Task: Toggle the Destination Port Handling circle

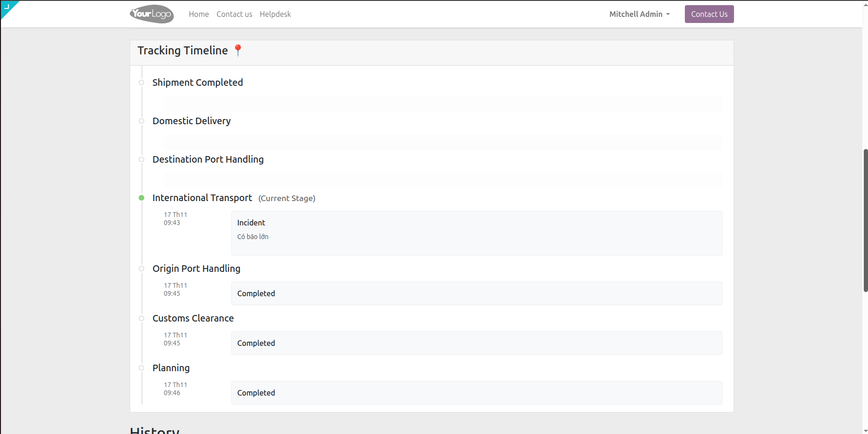Action: point(141,159)
